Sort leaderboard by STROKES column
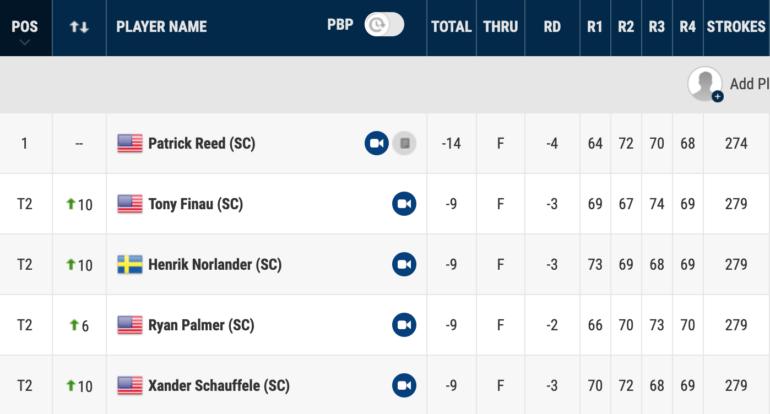770x414 pixels. coord(736,27)
